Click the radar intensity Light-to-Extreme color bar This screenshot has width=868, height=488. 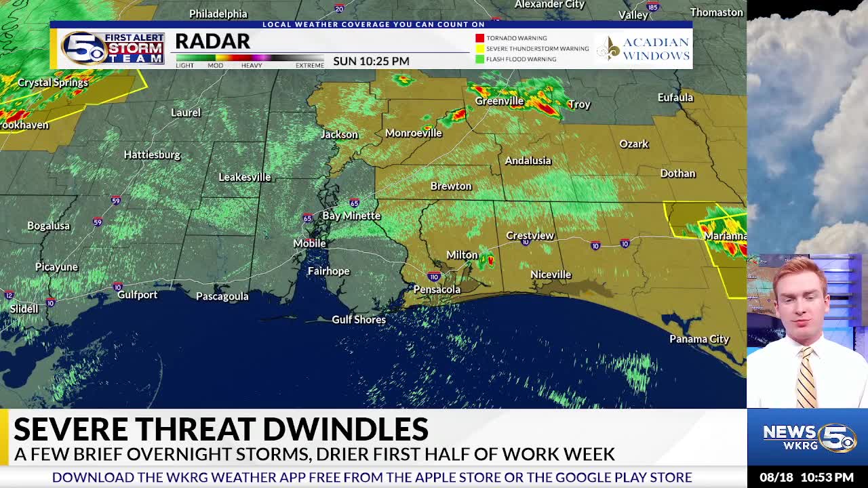250,58
